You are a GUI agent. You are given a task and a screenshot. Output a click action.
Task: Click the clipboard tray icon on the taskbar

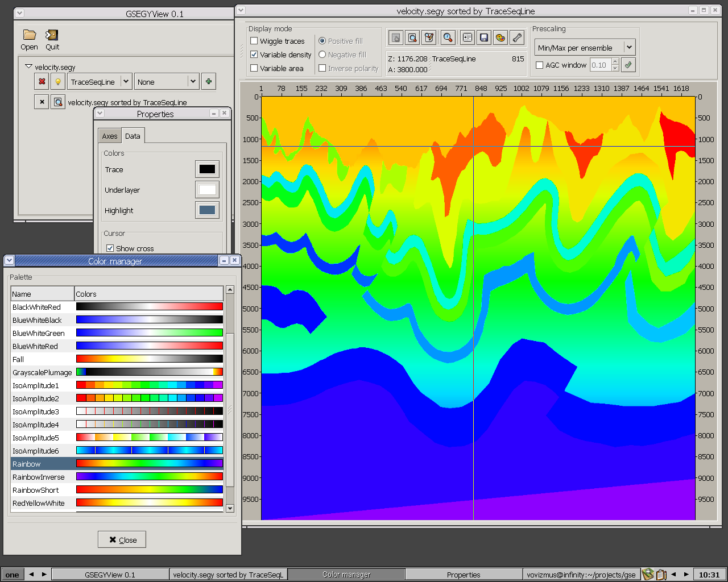click(x=661, y=575)
